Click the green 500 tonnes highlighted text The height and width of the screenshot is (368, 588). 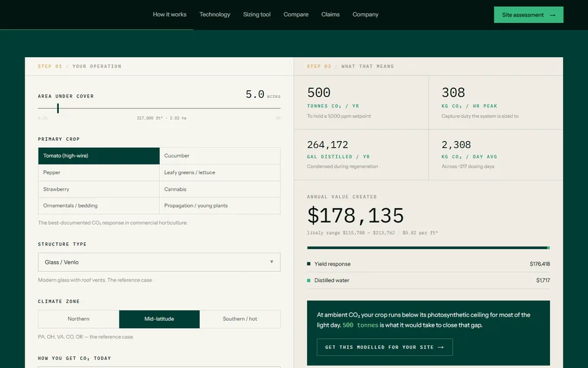click(x=360, y=325)
